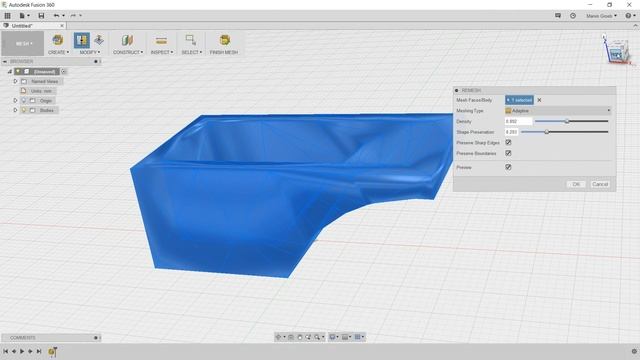The width and height of the screenshot is (640, 360).
Task: Click the COMMENTS panel label
Action: click(23, 338)
